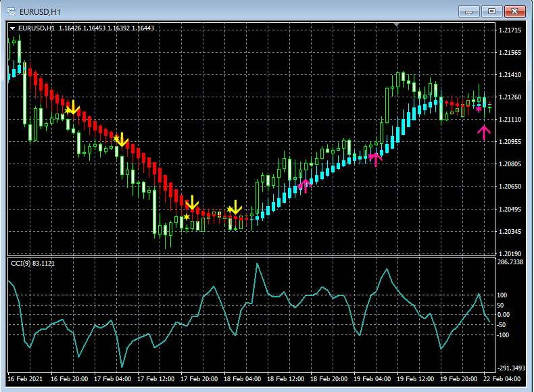Open the EURUSD,H1 chart dropdown triangle

tap(13, 28)
